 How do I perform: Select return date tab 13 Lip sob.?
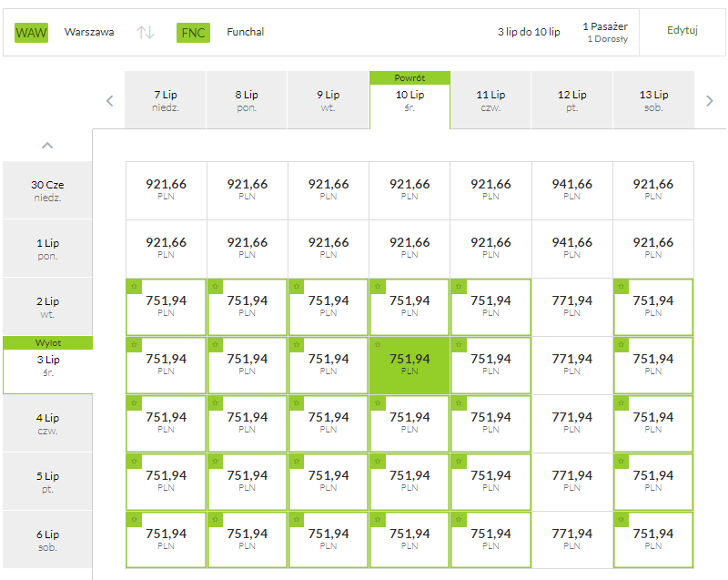click(x=653, y=100)
